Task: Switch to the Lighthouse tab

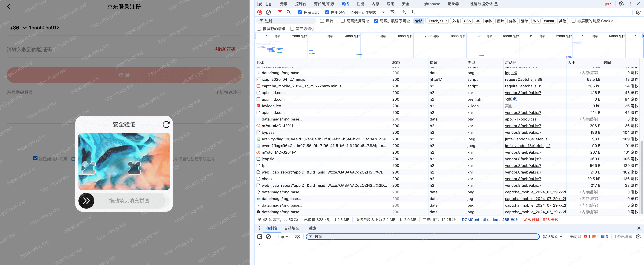Action: click(430, 4)
